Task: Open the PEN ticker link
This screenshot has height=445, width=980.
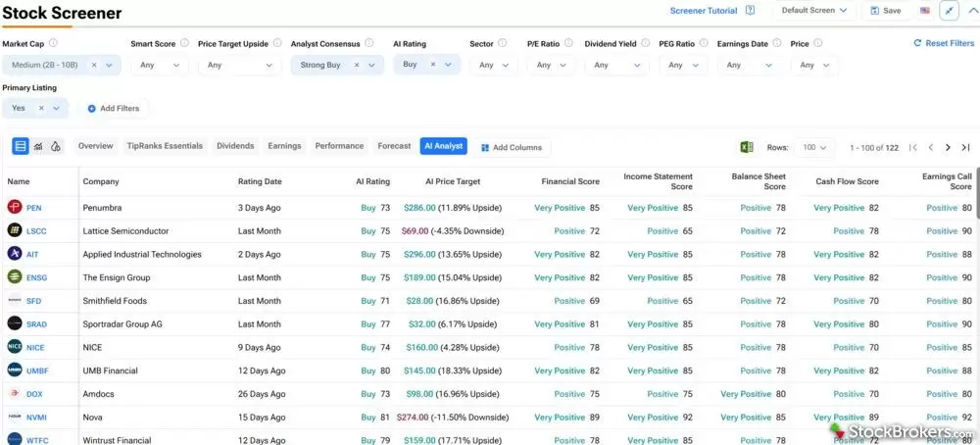Action: pos(33,208)
